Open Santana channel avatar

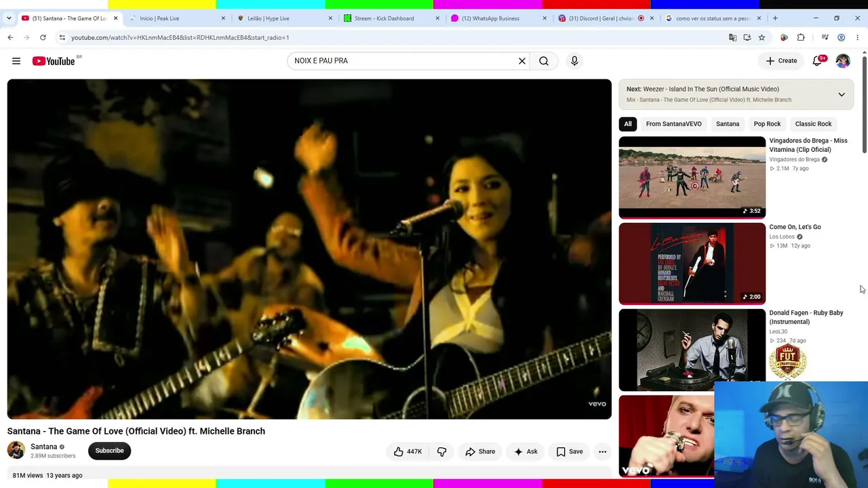(16, 450)
